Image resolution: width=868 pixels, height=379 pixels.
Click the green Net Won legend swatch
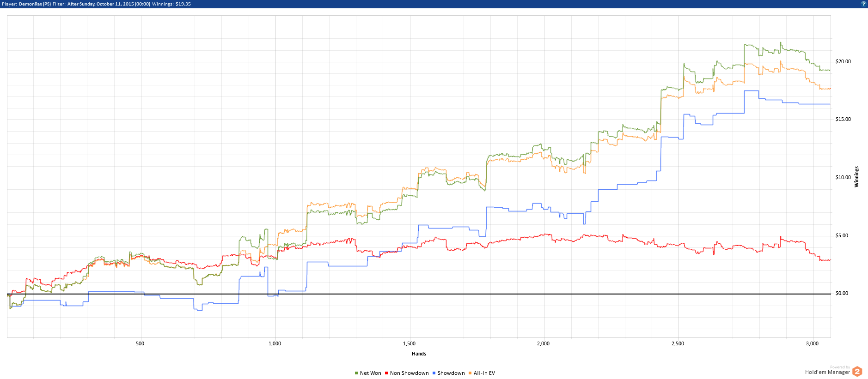[x=356, y=373]
